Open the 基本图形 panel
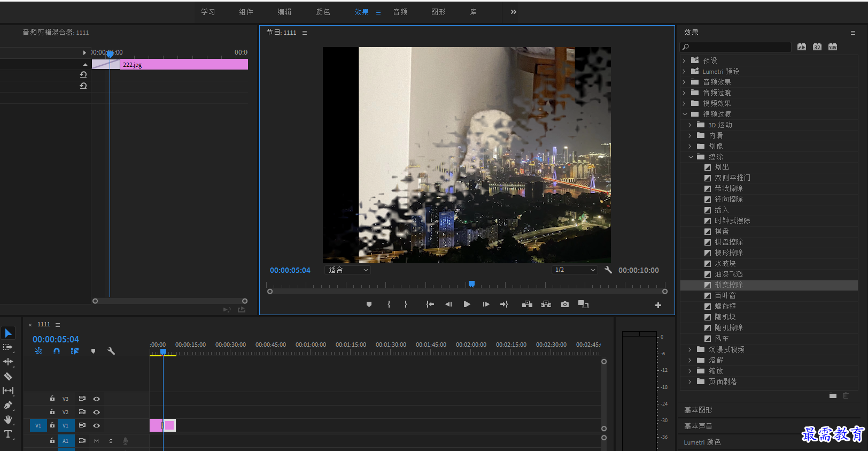The image size is (868, 451). coord(698,410)
